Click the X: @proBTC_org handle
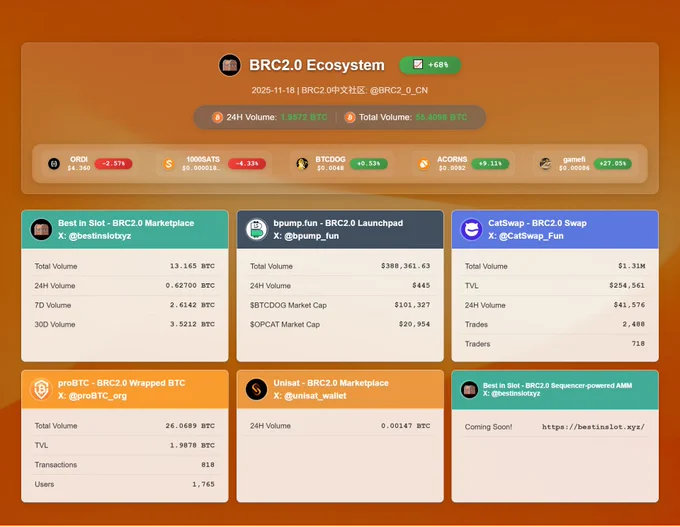The image size is (680, 527). pyautogui.click(x=92, y=396)
